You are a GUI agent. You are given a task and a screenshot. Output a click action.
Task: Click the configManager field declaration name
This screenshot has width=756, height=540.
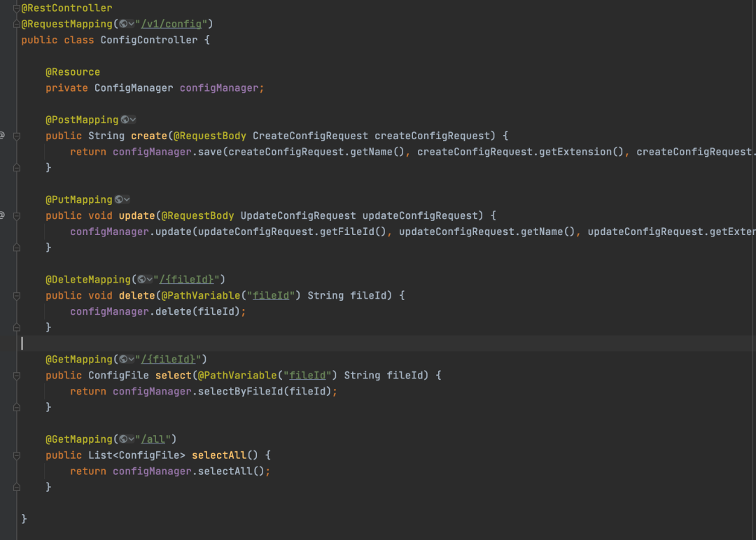click(219, 88)
